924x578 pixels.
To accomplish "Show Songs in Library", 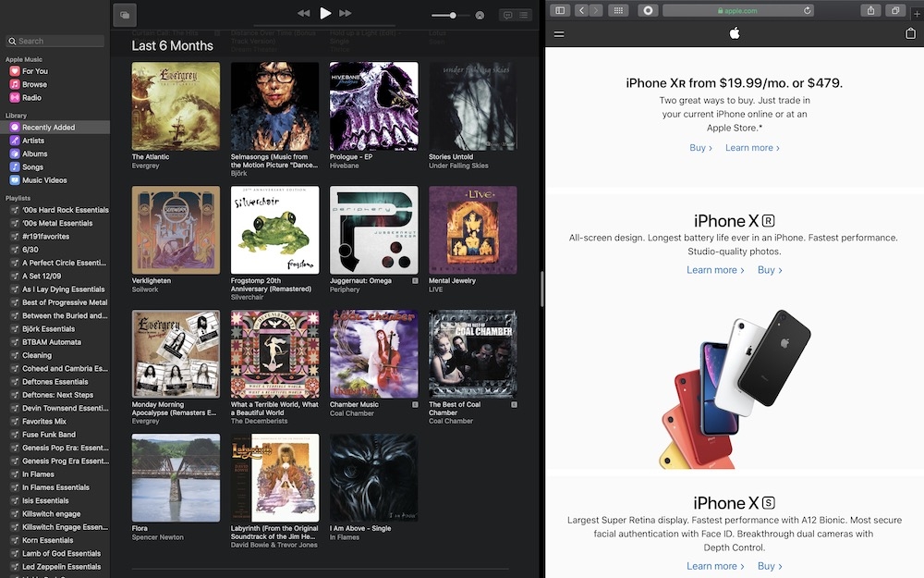I will point(55,166).
